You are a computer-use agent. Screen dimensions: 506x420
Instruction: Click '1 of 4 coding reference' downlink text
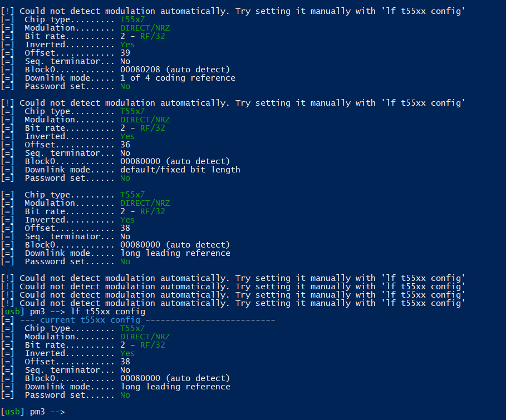click(x=178, y=78)
